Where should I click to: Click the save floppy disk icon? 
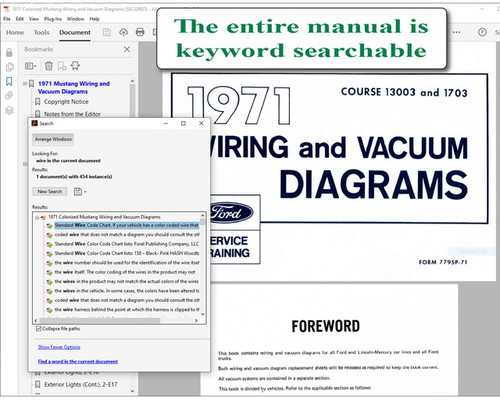pos(107,32)
